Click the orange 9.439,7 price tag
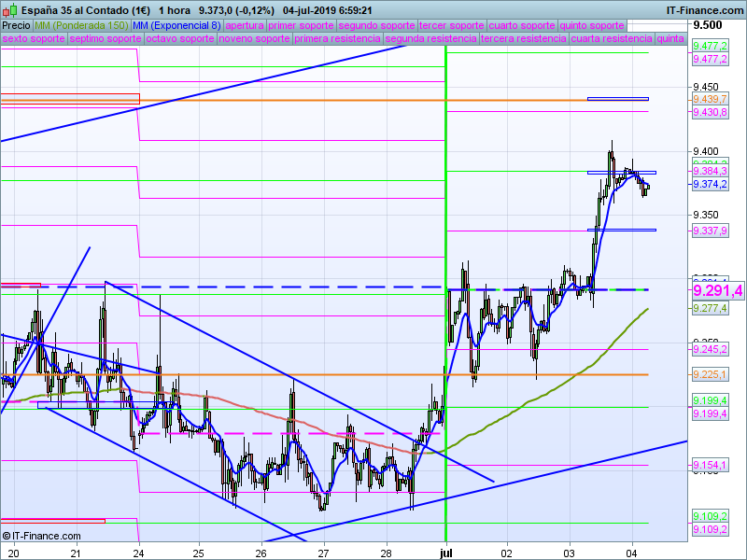Viewport: 747px width, 560px height. pyautogui.click(x=710, y=99)
